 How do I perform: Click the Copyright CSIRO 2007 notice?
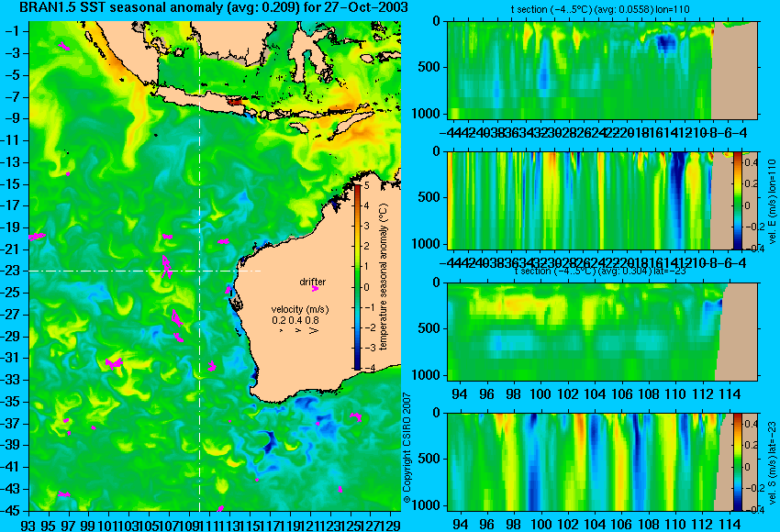tap(407, 448)
